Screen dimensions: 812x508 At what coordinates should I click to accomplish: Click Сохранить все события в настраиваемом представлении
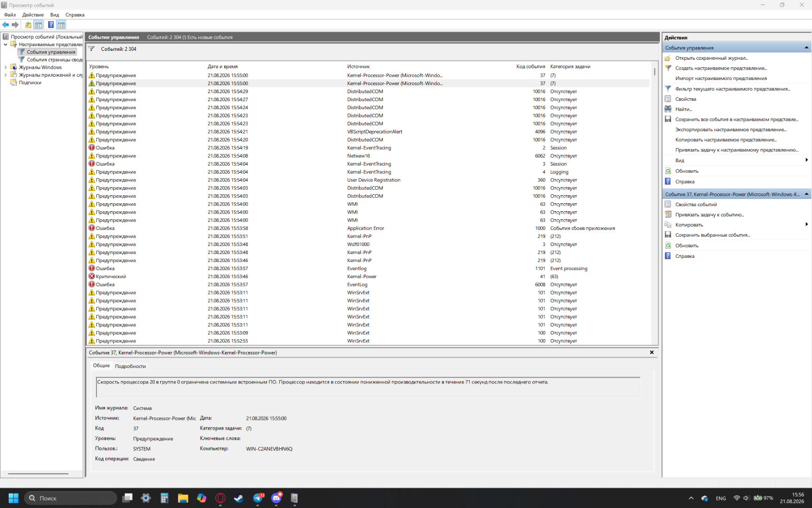click(737, 119)
